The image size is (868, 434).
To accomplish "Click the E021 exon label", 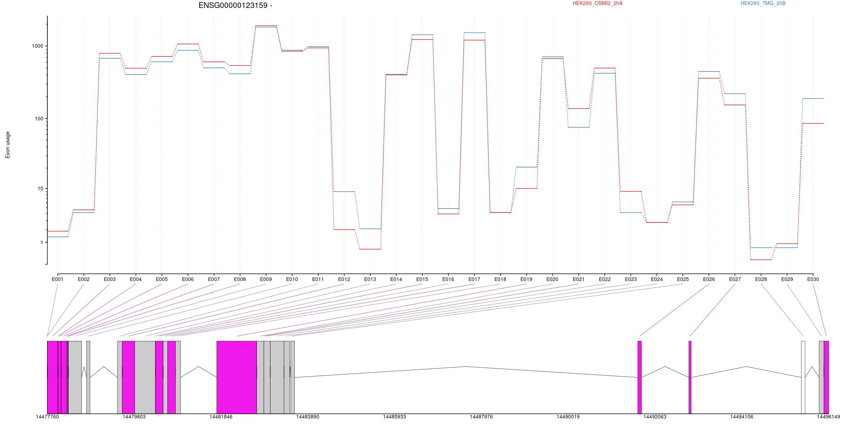I will click(579, 279).
